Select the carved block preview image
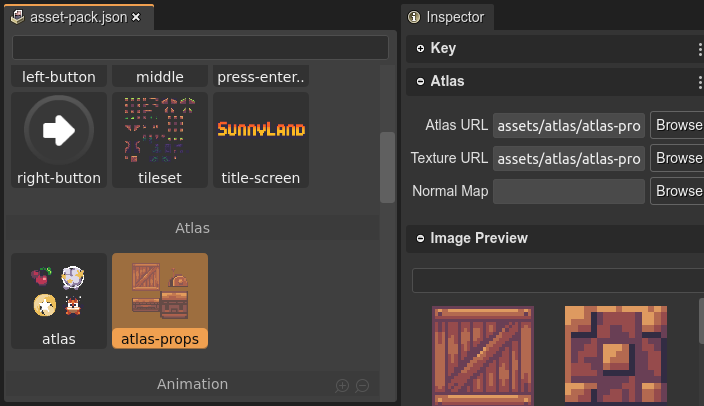This screenshot has width=704, height=406. click(616, 354)
